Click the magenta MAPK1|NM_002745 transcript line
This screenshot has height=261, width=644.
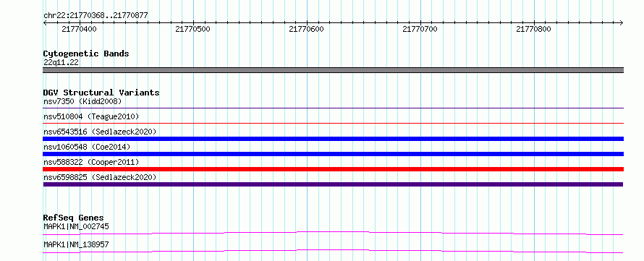(333, 233)
